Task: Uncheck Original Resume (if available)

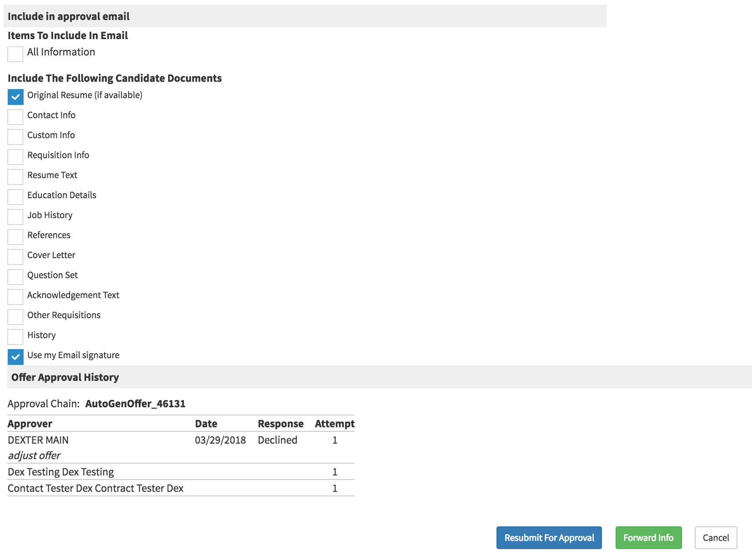Action: 15,97
